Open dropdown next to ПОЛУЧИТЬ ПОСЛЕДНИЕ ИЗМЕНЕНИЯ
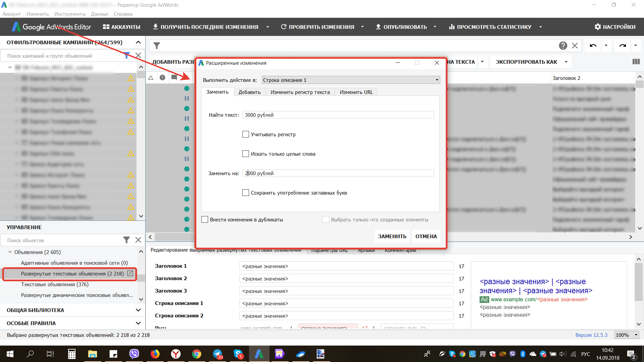 (x=267, y=27)
